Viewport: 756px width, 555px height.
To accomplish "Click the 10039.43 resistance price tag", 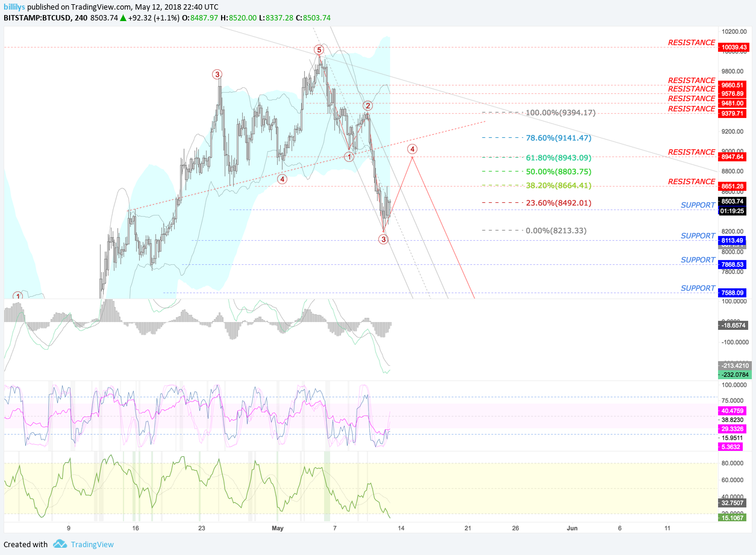I will pyautogui.click(x=734, y=47).
